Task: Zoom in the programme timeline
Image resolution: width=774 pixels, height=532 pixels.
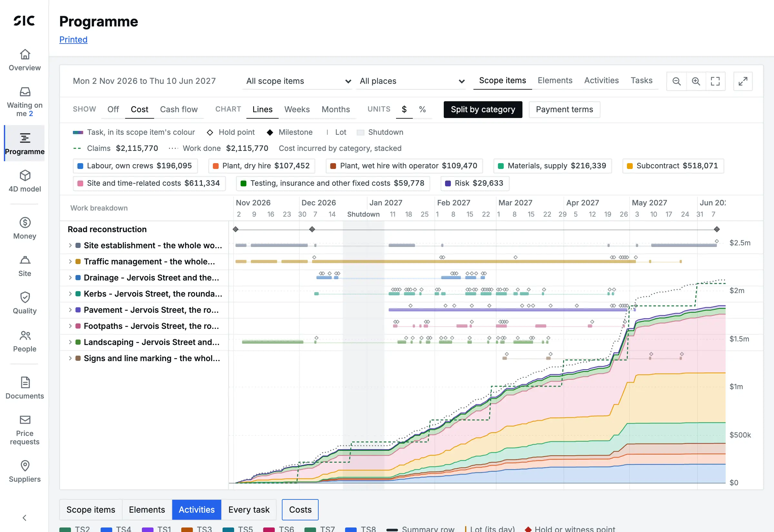Action: [x=696, y=81]
